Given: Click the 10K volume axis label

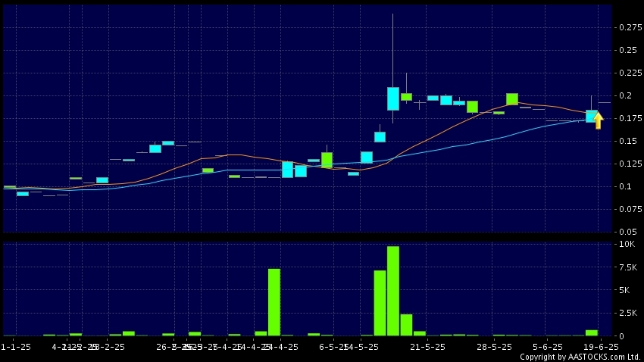Looking at the screenshot, I should point(627,244).
